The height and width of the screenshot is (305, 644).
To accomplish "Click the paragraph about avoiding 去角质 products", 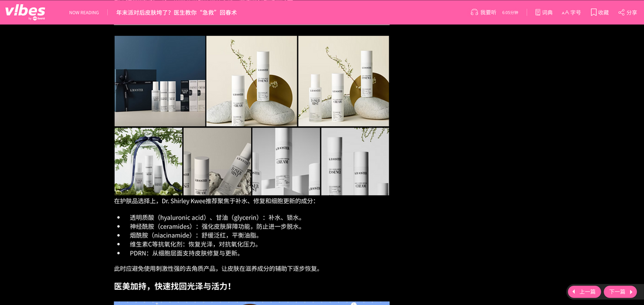I will 217,269.
